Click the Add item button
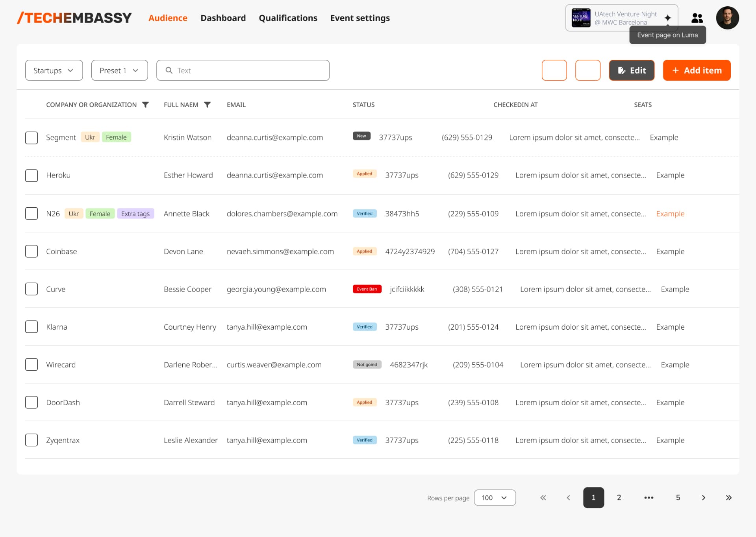Screen dimensions: 756x537 pyautogui.click(x=697, y=70)
